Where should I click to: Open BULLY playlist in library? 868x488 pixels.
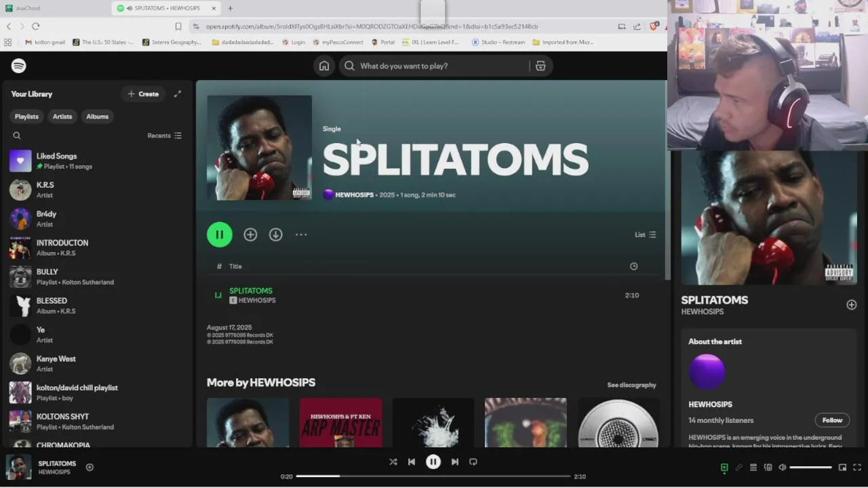(98, 277)
